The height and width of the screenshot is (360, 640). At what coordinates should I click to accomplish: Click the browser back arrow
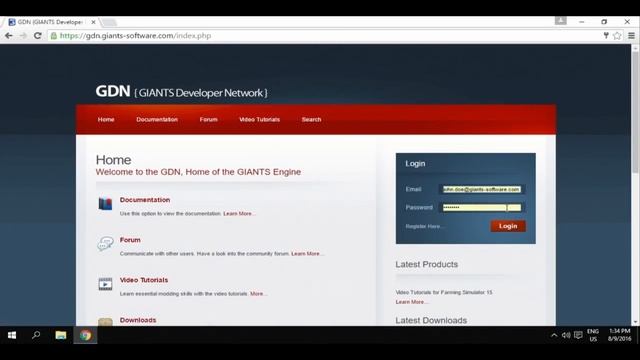point(9,36)
